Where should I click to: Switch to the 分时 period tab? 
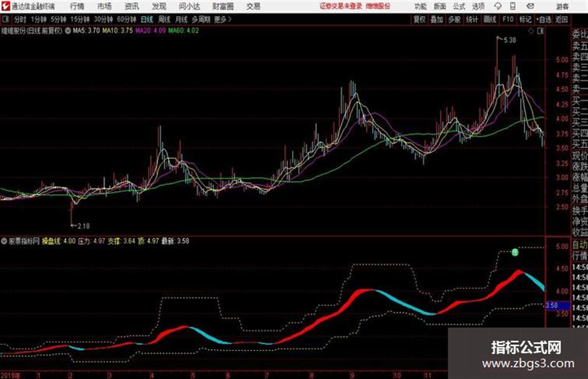coord(20,19)
